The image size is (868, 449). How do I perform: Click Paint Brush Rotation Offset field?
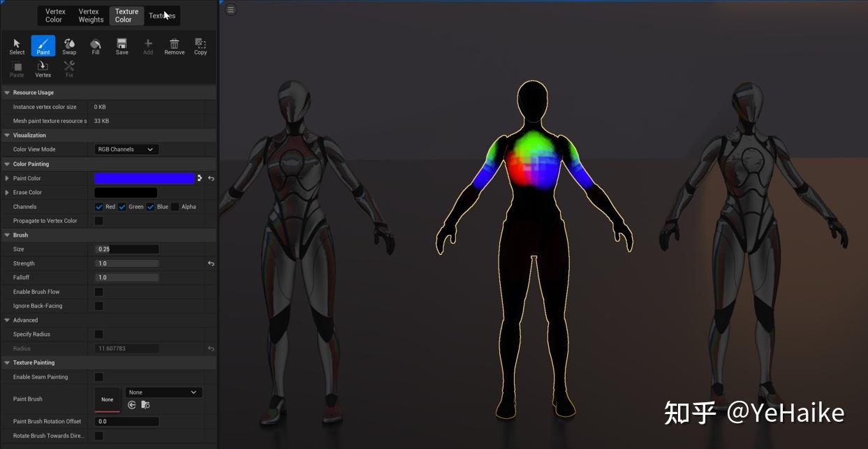[x=127, y=422]
